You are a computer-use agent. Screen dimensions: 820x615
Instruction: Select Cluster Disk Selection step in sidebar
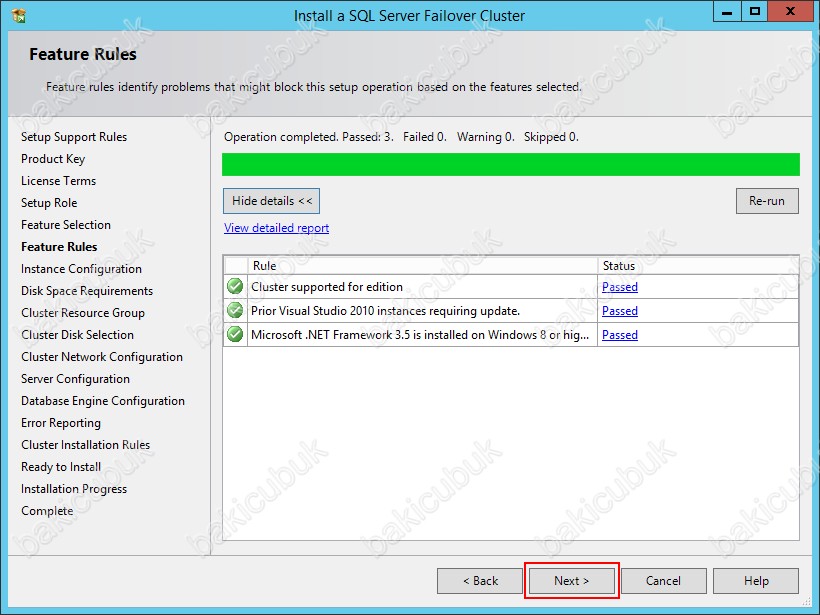click(x=77, y=335)
